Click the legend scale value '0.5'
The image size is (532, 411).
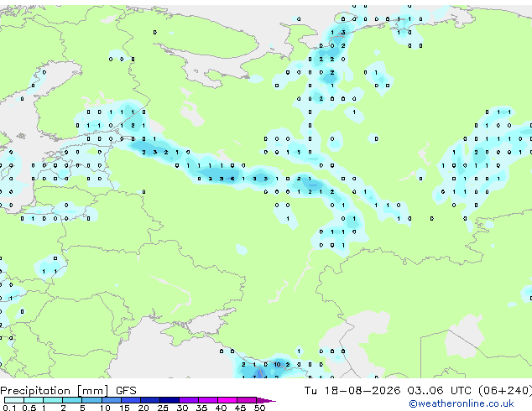tap(29, 408)
